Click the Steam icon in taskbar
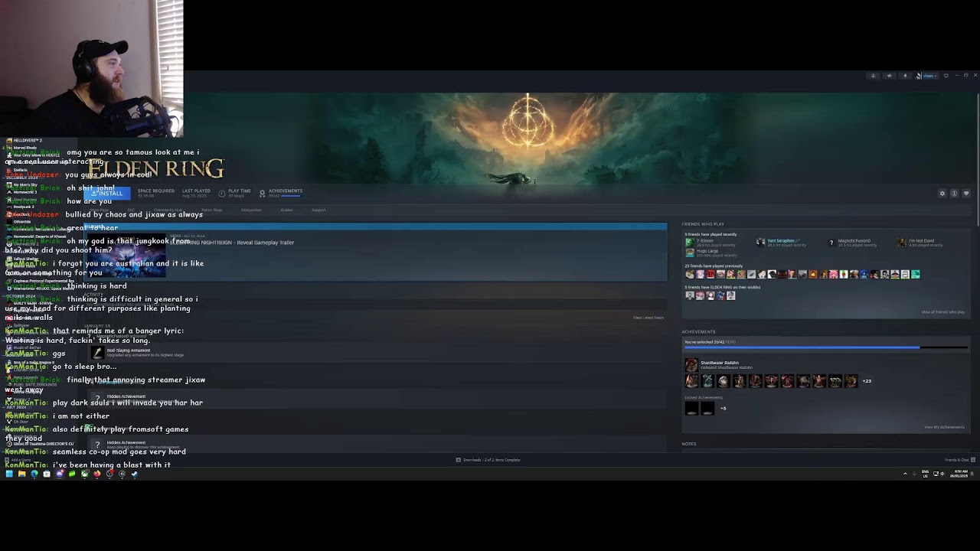Screen dimensions: 980x551 point(135,474)
